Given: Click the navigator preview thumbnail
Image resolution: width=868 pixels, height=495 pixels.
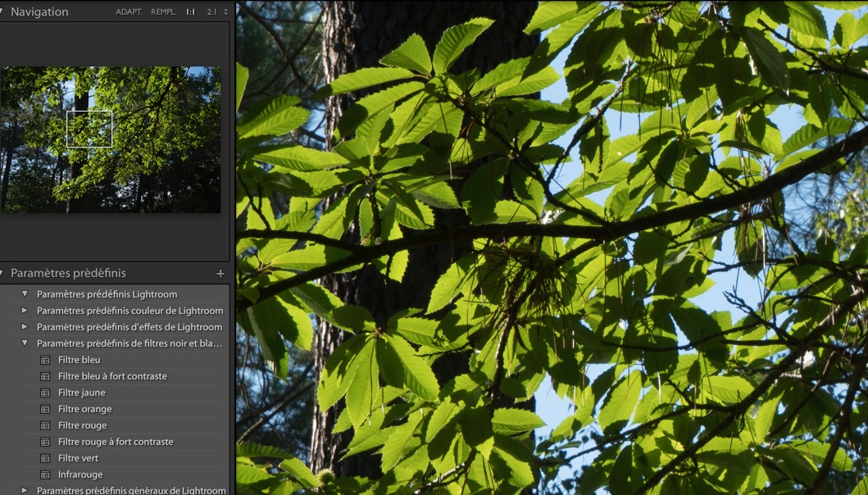Looking at the screenshot, I should [x=110, y=139].
